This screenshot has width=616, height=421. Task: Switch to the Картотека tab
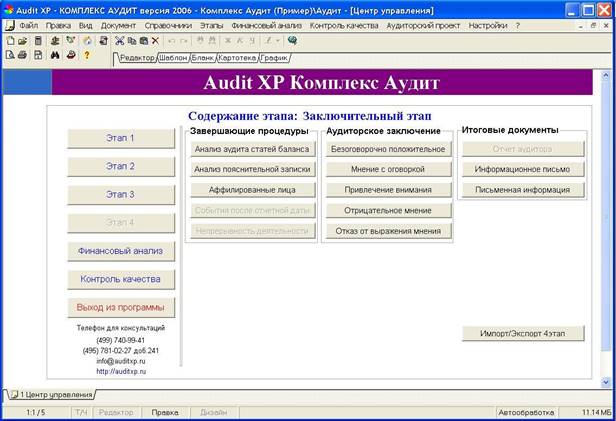click(237, 58)
